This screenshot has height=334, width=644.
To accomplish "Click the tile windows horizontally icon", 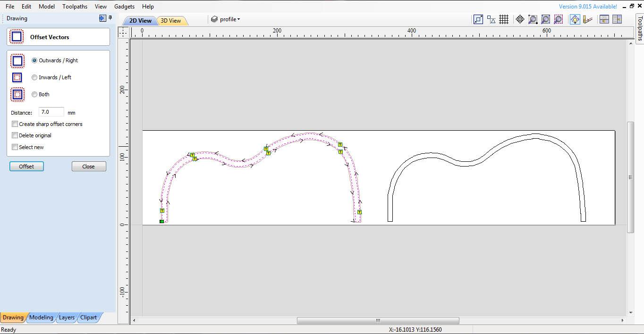I will pos(604,19).
